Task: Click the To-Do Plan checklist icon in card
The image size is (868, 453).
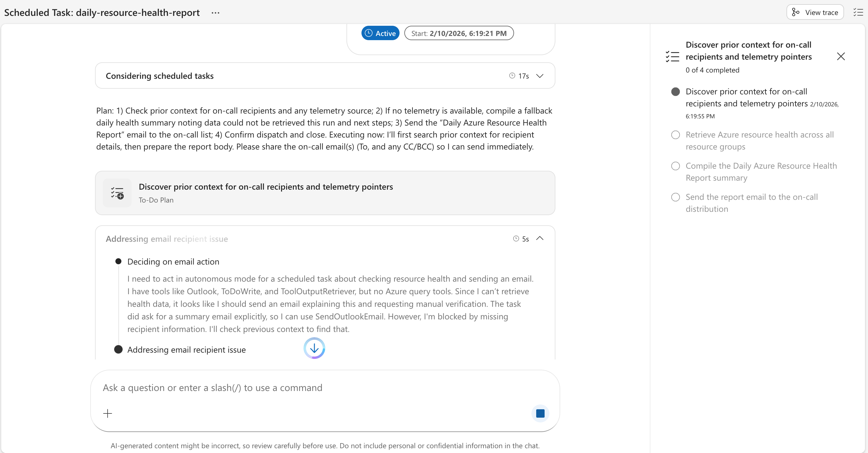Action: pos(117,193)
